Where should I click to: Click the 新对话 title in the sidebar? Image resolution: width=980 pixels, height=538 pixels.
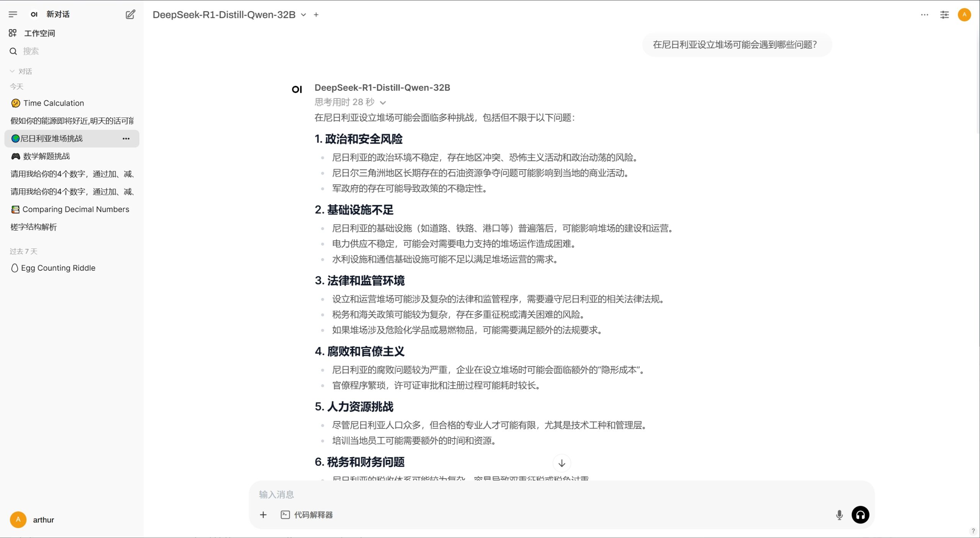tap(58, 15)
